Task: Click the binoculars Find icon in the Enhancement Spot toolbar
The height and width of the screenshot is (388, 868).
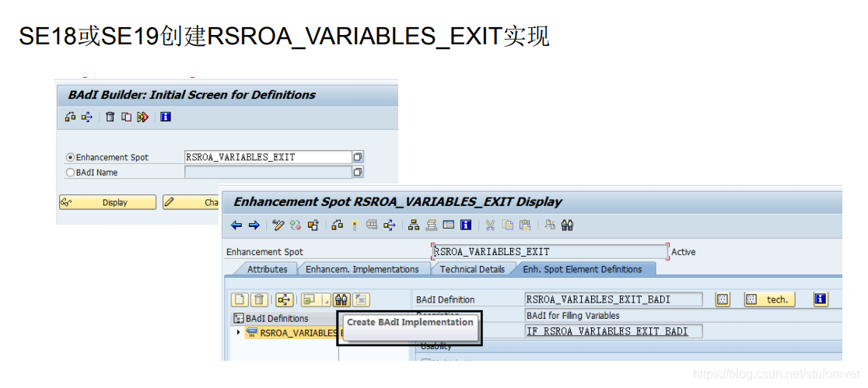Action: tap(568, 225)
